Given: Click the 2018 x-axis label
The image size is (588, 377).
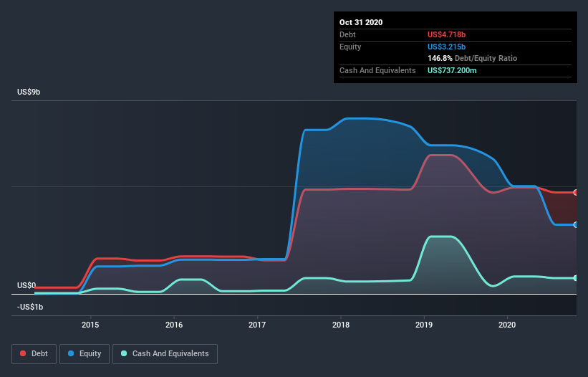Looking at the screenshot, I should 341,325.
